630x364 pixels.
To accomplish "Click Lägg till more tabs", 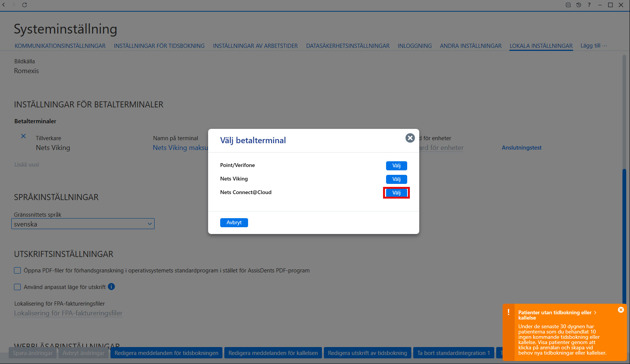I will pos(594,46).
